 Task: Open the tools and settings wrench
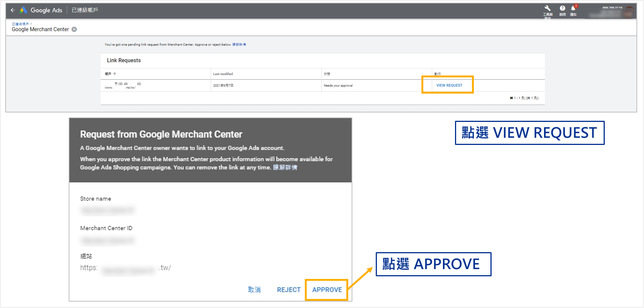pyautogui.click(x=547, y=8)
